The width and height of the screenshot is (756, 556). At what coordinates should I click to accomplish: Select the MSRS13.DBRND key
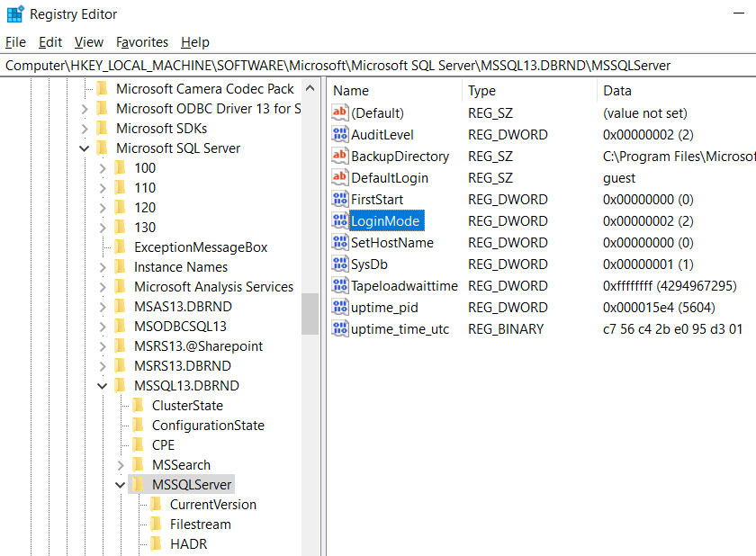182,365
